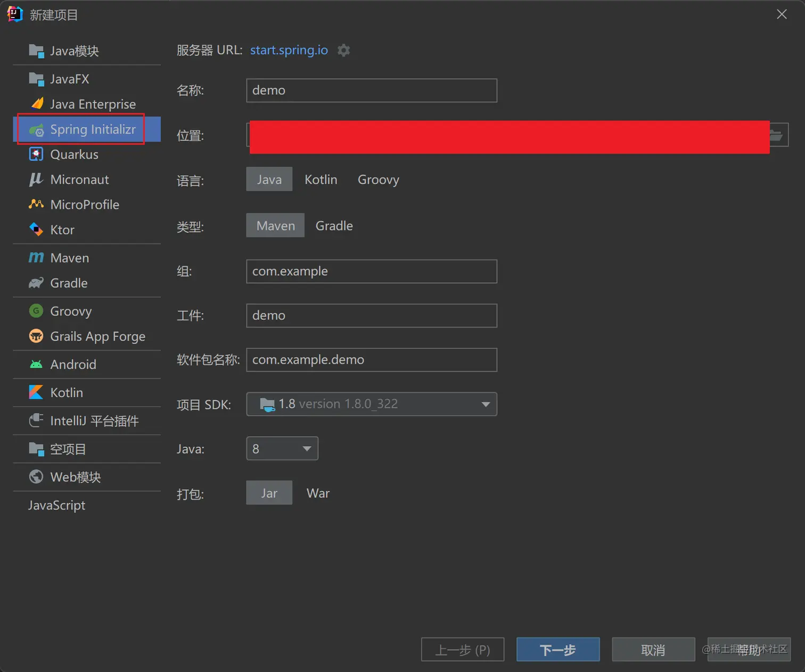The image size is (805, 672).
Task: Click the 位置 path field
Action: [508, 135]
